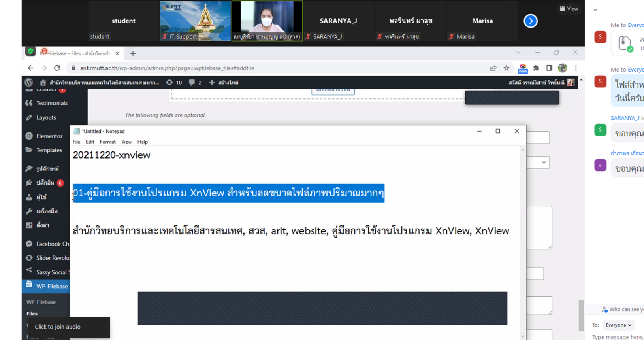This screenshot has width=644, height=340.
Task: Click the Type message here chat field
Action: point(618,337)
